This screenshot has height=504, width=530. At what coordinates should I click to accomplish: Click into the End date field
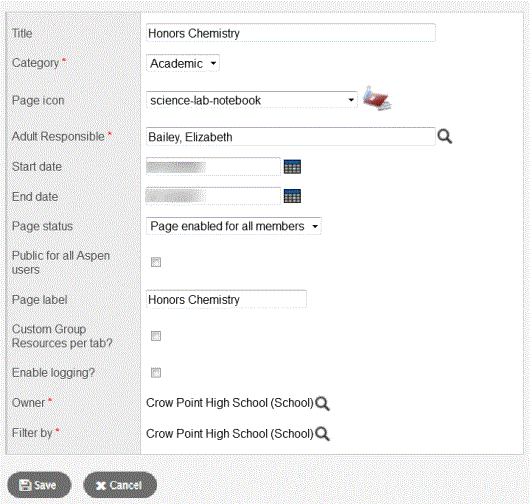pyautogui.click(x=213, y=196)
